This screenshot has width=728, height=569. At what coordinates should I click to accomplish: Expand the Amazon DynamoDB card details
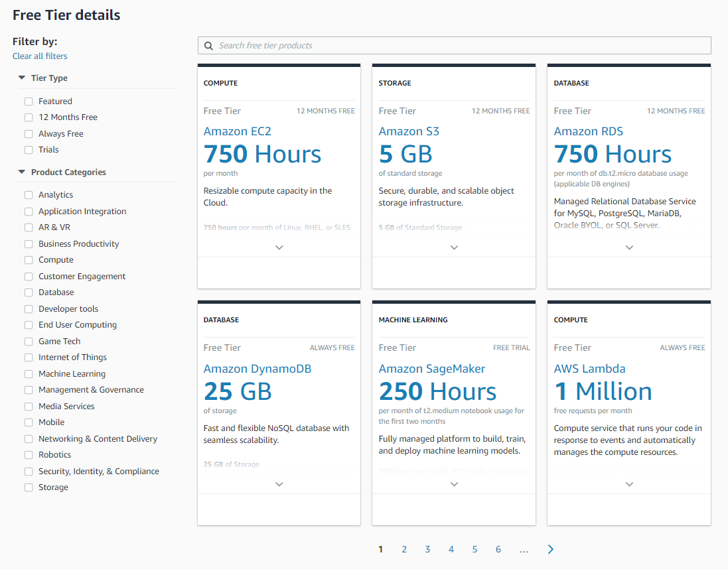279,484
